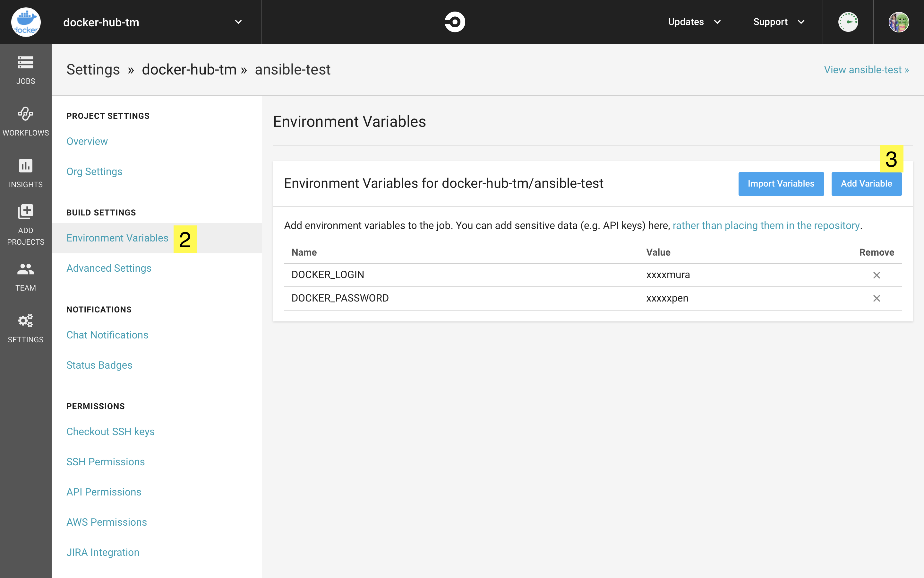Click the xxxxmura value cell
The width and height of the screenshot is (924, 578).
coord(668,275)
